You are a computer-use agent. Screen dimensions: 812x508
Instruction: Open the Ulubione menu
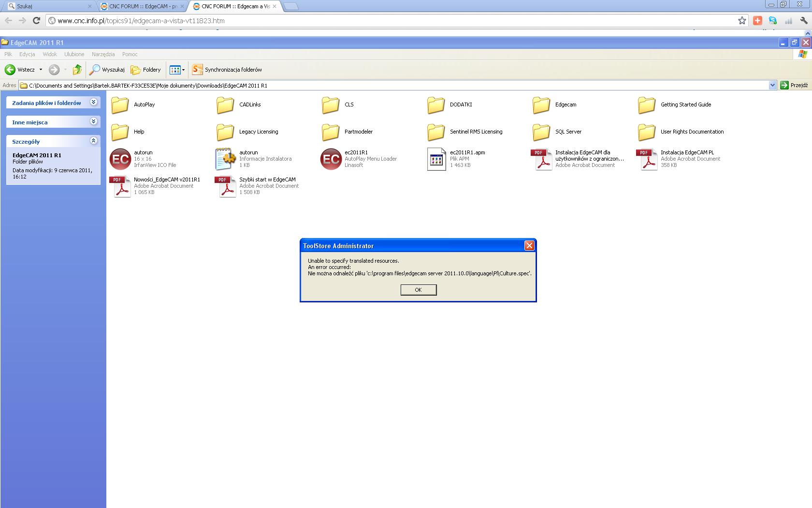tap(74, 54)
